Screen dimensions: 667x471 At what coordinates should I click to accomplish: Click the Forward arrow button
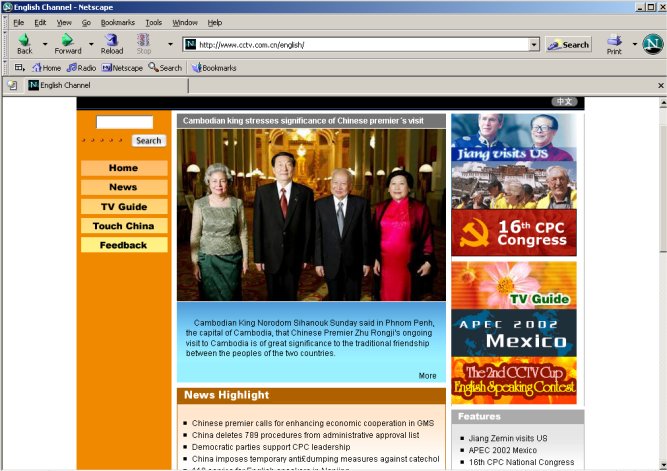pyautogui.click(x=67, y=44)
